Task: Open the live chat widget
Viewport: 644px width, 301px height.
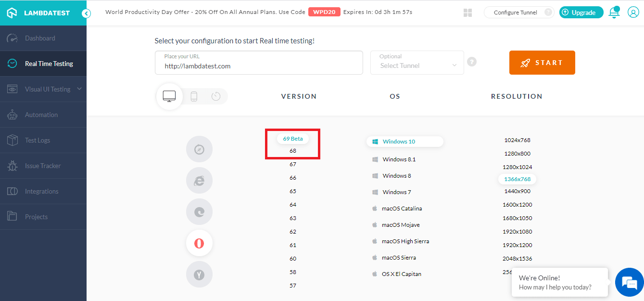Action: pyautogui.click(x=629, y=282)
